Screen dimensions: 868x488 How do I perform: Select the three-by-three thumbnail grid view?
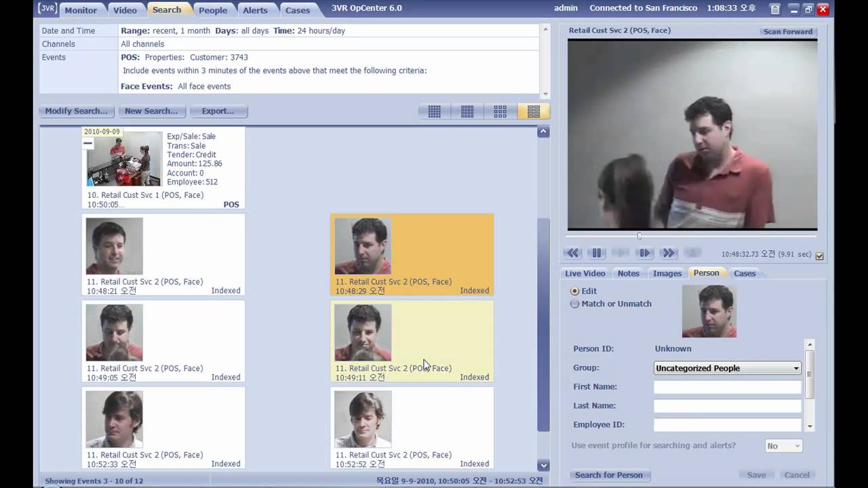coord(500,112)
